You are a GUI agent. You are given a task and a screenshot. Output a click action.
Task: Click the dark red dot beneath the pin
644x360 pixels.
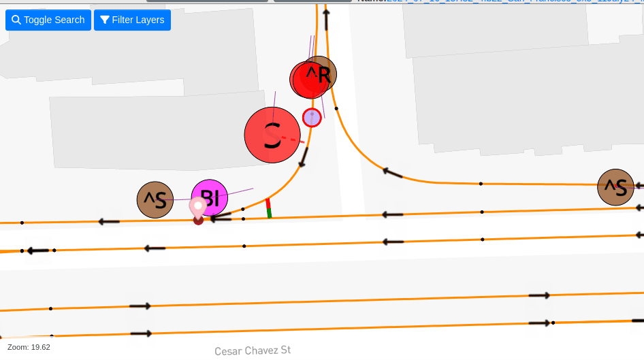click(198, 220)
